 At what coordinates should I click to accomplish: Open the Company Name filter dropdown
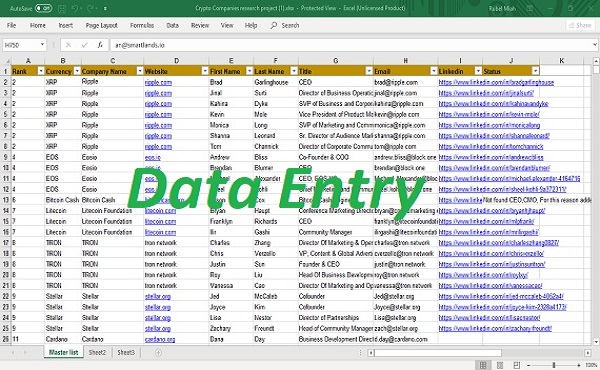(140, 71)
